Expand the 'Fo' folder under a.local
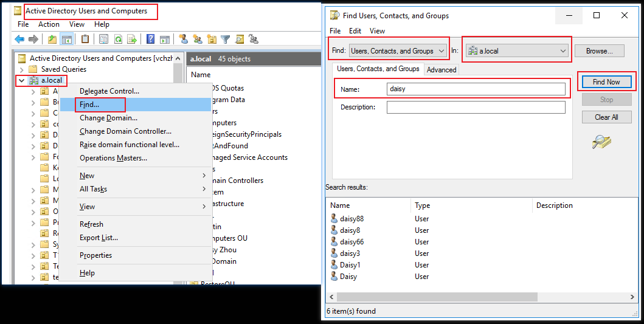Screen dimensions: 644x324 click(x=33, y=156)
